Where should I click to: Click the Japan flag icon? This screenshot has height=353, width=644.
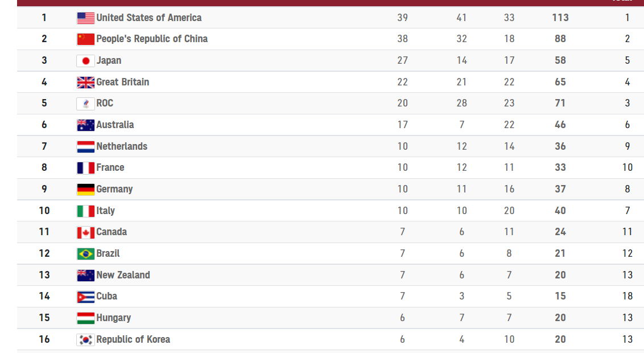[x=85, y=61]
